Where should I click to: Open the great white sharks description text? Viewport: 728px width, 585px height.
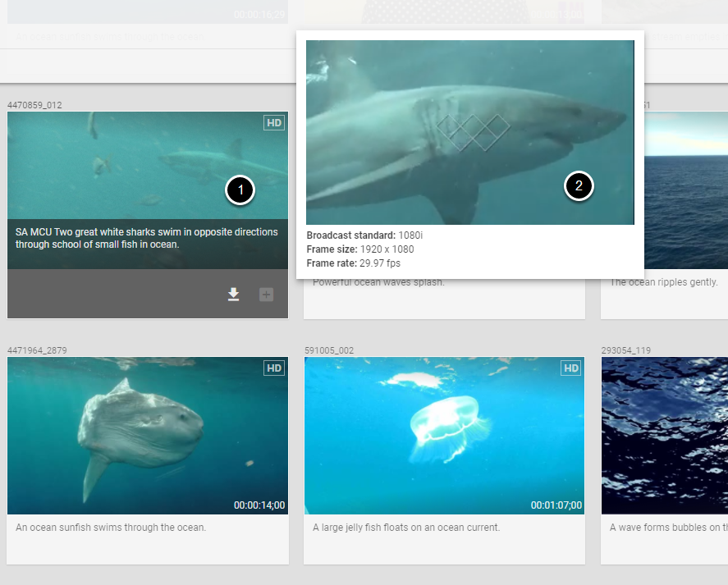click(147, 238)
